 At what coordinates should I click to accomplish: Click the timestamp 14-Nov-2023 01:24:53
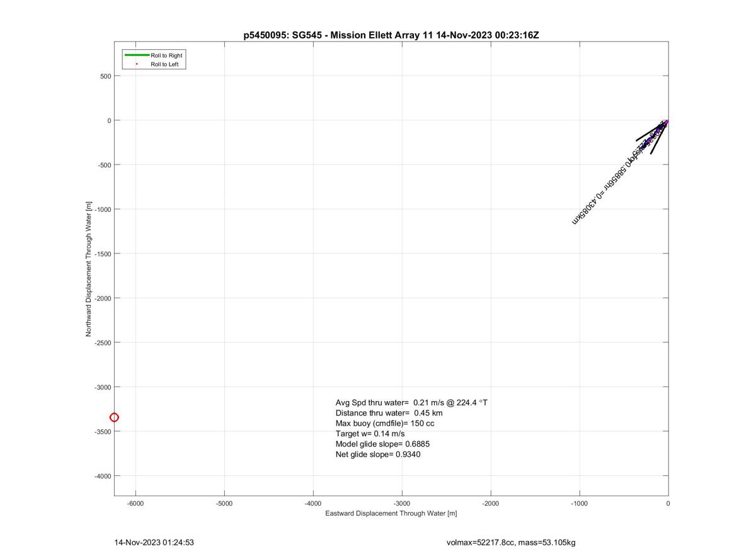click(x=154, y=542)
